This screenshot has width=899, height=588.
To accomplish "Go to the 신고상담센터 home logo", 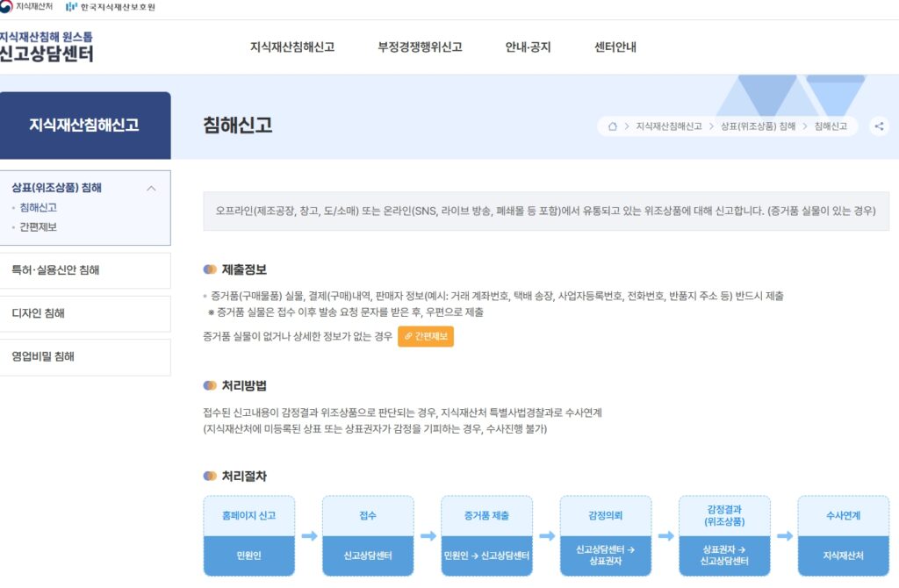I will [47, 47].
